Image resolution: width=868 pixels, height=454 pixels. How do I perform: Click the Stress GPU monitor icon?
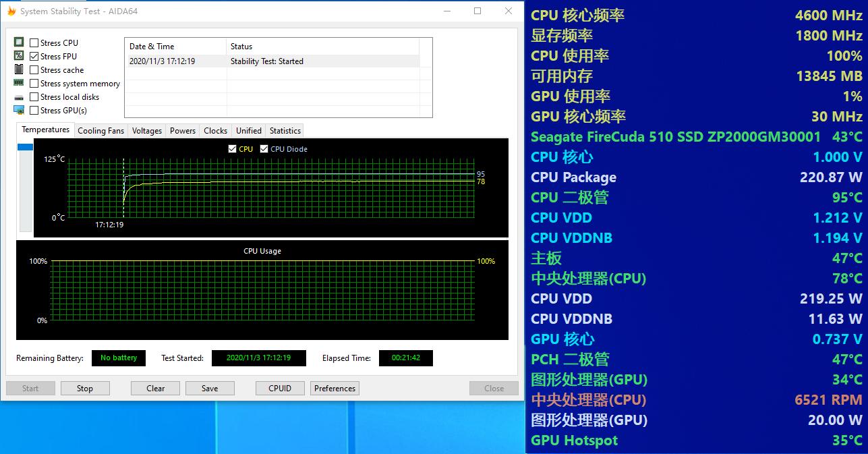click(x=19, y=111)
